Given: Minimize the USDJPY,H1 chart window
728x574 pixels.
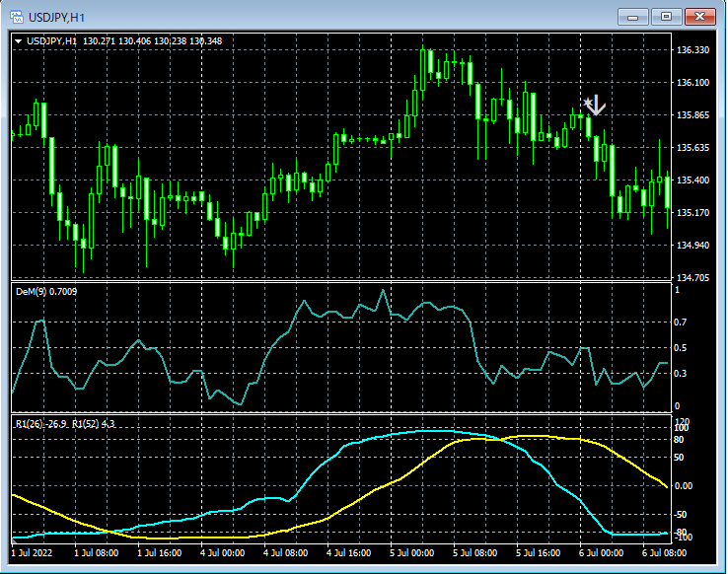Looking at the screenshot, I should (632, 16).
